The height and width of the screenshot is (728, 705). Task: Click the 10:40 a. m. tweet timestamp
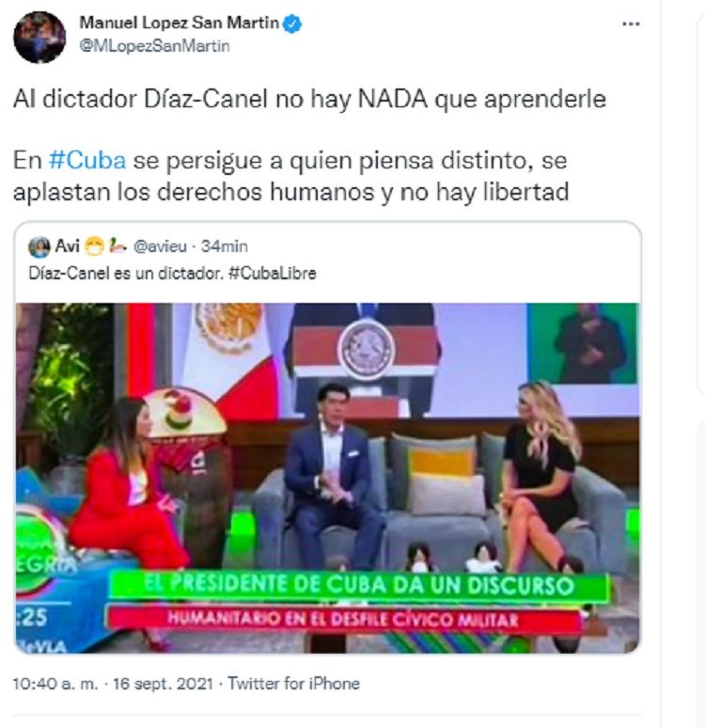55,684
